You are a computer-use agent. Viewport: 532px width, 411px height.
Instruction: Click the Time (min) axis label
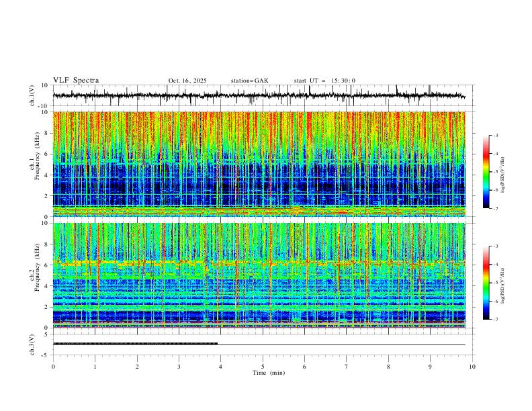tap(269, 373)
